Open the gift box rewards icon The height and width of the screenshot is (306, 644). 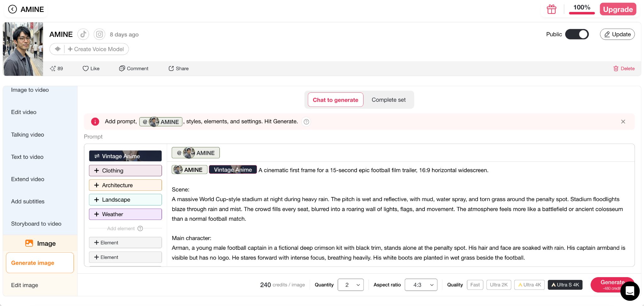point(551,9)
